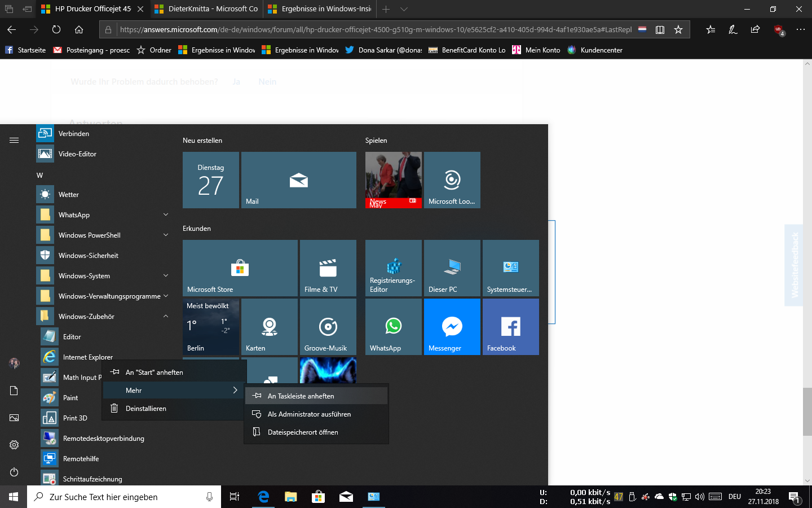
Task: Select An Taskleiste anheften
Action: 316,396
